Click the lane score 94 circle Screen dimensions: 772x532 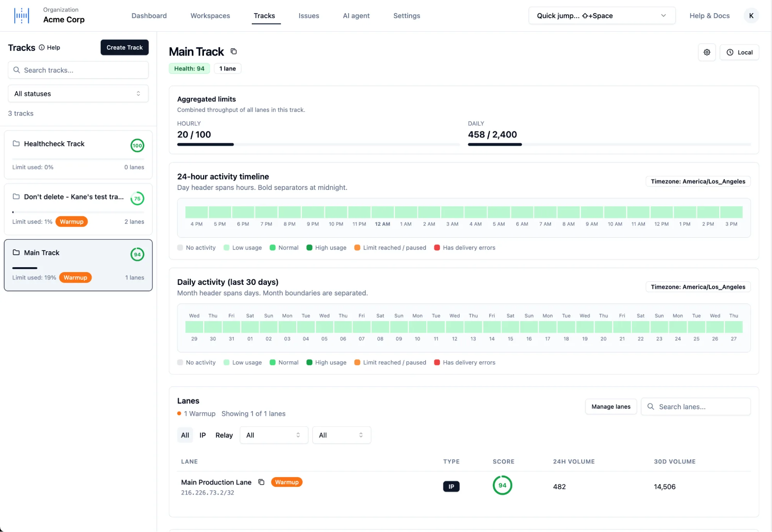(502, 485)
